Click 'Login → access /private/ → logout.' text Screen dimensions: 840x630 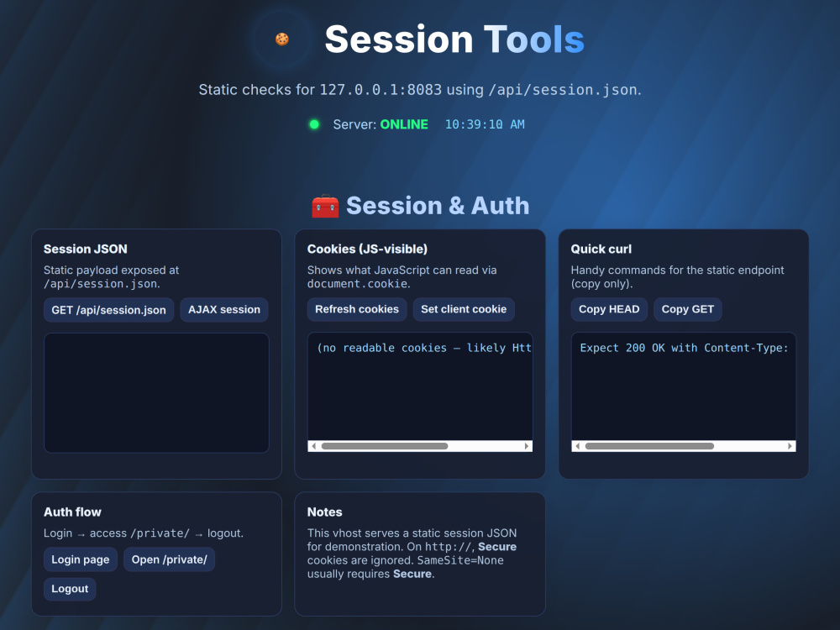[144, 533]
